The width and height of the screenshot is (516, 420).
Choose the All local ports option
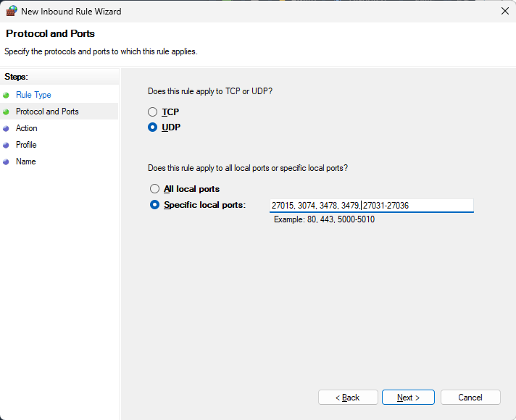(x=154, y=189)
